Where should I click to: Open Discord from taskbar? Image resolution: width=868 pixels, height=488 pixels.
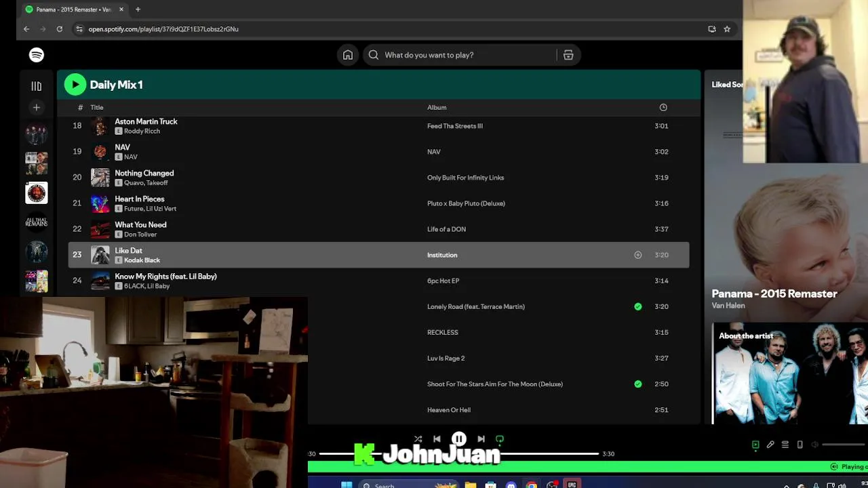coord(511,485)
